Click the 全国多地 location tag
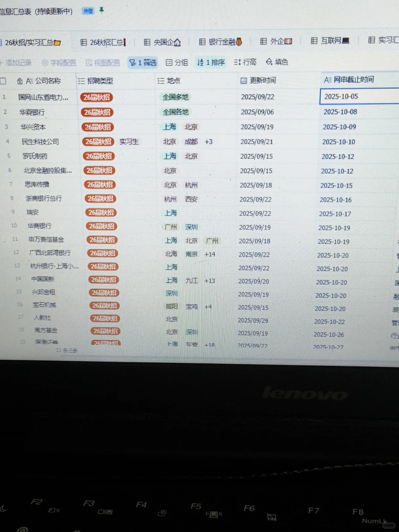 pyautogui.click(x=175, y=97)
